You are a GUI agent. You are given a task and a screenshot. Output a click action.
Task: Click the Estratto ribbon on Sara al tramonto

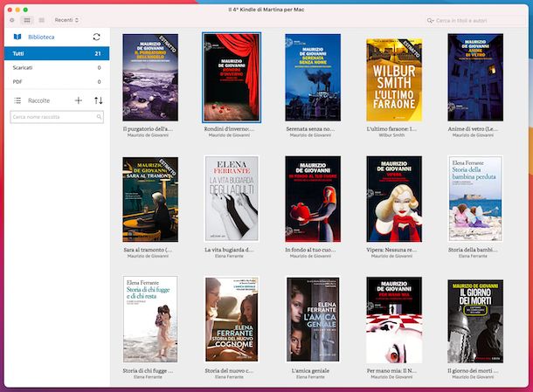[x=169, y=167]
